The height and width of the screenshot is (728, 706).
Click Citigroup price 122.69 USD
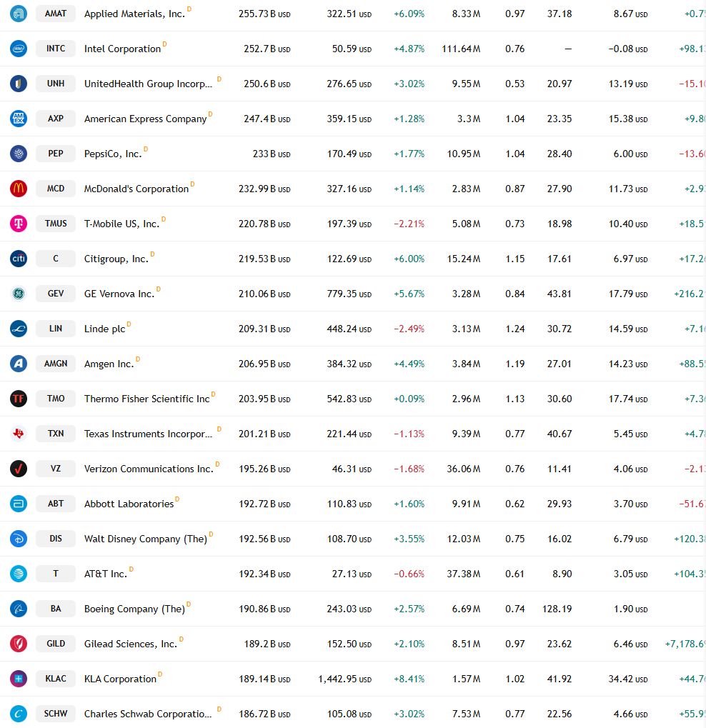[349, 259]
